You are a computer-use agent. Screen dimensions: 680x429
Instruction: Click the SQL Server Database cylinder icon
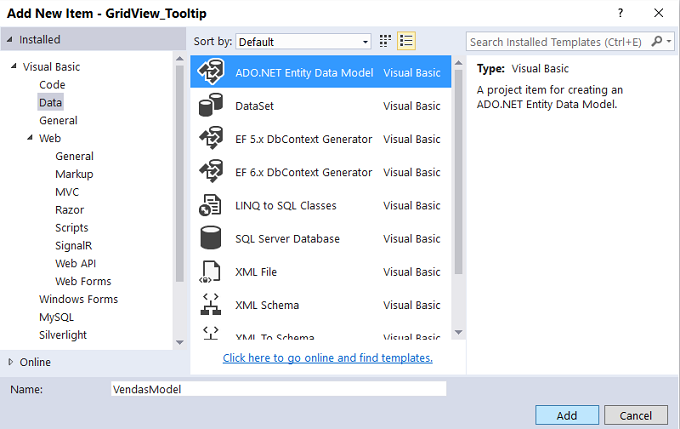pyautogui.click(x=211, y=238)
